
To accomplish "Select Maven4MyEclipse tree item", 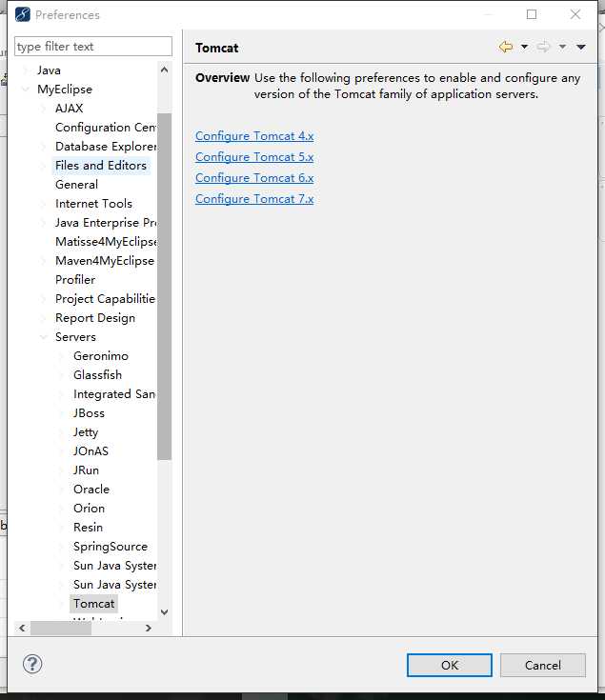I will click(105, 261).
